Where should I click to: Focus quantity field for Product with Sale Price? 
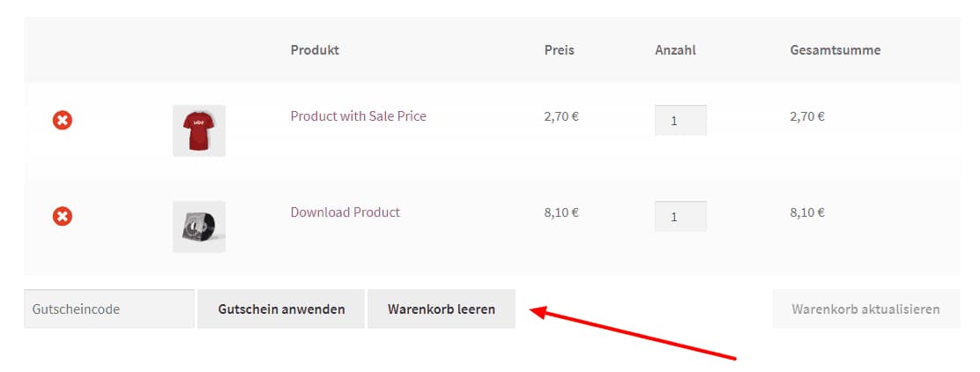click(680, 121)
